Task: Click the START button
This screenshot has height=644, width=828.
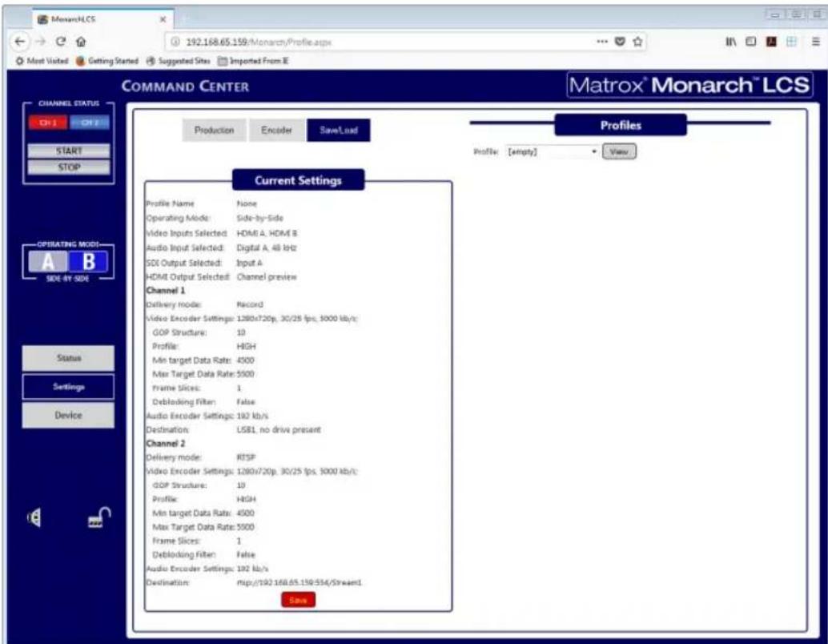Action: [69, 151]
